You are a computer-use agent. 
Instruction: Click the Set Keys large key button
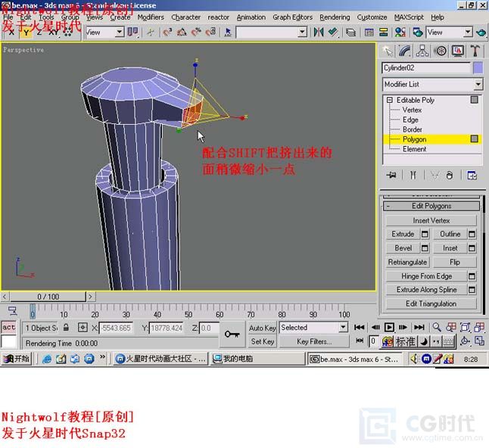232,334
